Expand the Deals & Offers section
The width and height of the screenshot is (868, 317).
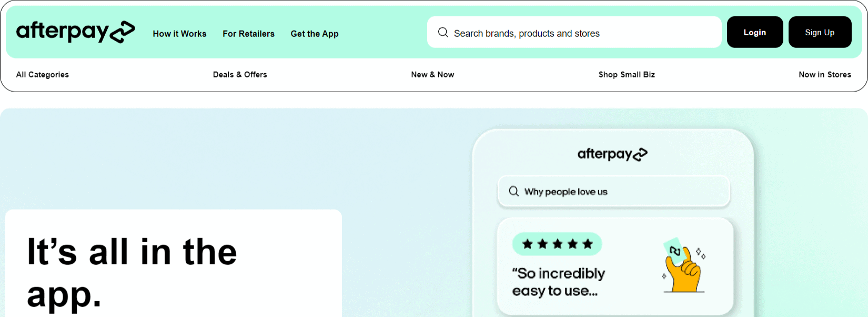[x=240, y=74]
